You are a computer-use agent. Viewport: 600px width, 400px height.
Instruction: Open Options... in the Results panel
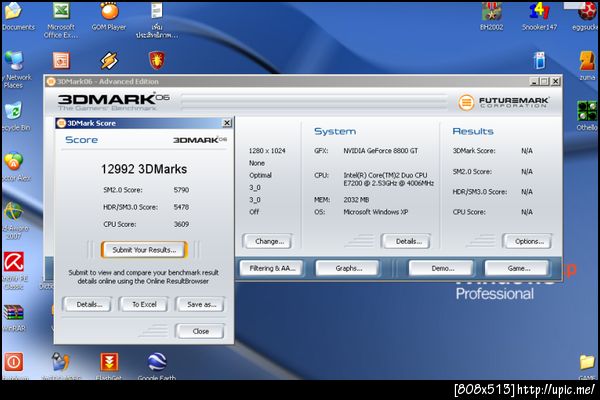coord(528,242)
